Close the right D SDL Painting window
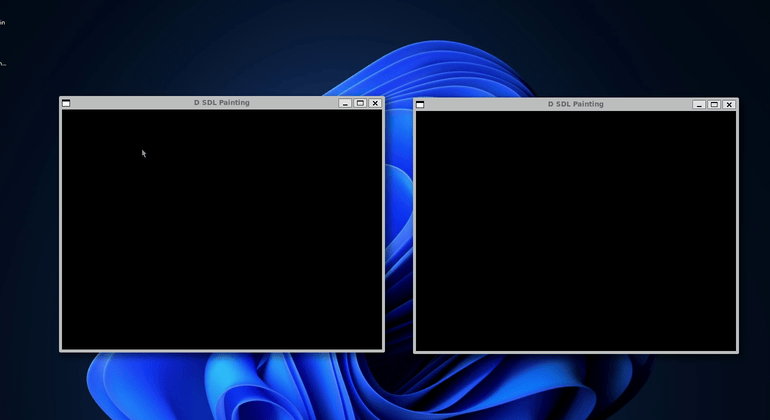 point(729,104)
